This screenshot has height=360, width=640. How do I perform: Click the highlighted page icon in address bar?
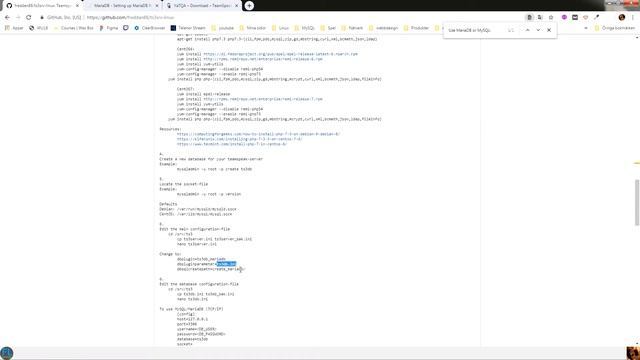[x=529, y=18]
